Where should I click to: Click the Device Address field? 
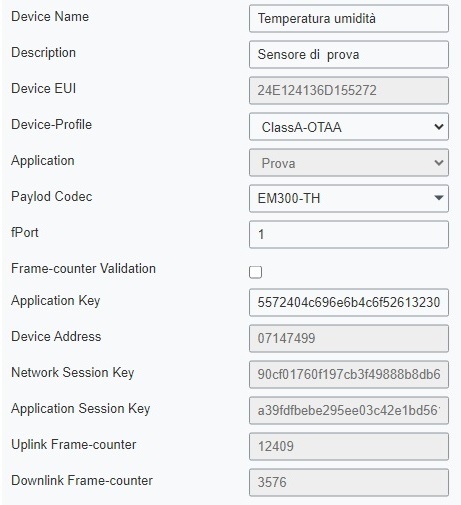point(349,338)
